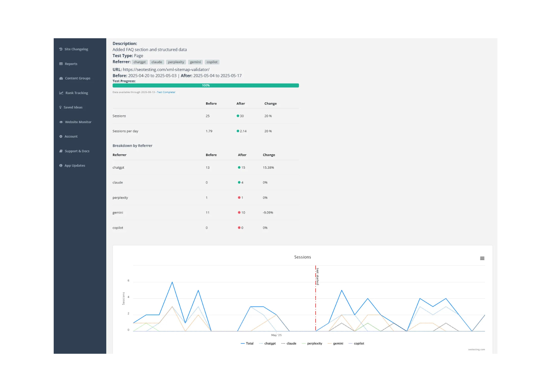
Task: Hide the gemini series via legend
Action: [x=335, y=344]
